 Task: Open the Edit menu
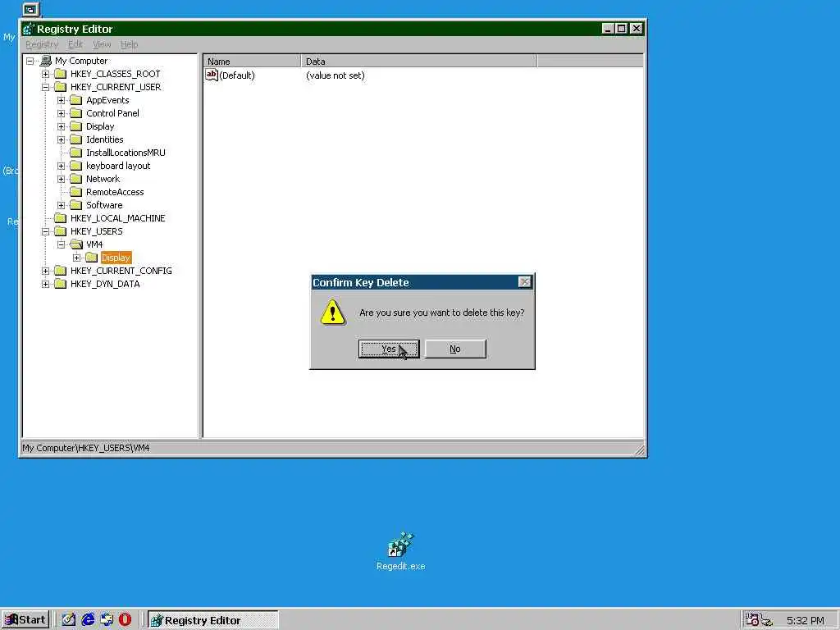click(75, 44)
